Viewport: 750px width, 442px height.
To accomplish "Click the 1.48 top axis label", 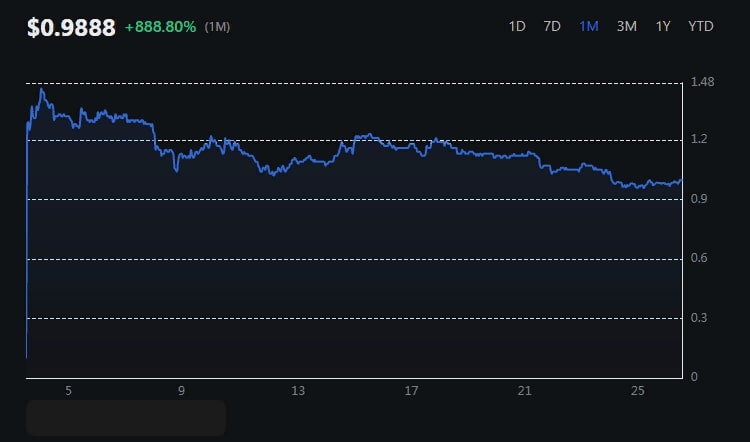I will pyautogui.click(x=702, y=82).
